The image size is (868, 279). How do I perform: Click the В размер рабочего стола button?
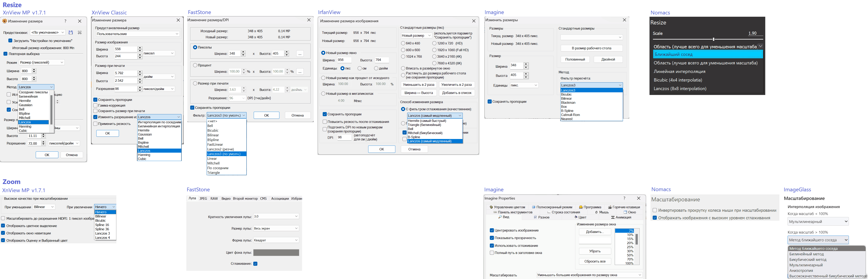point(591,48)
